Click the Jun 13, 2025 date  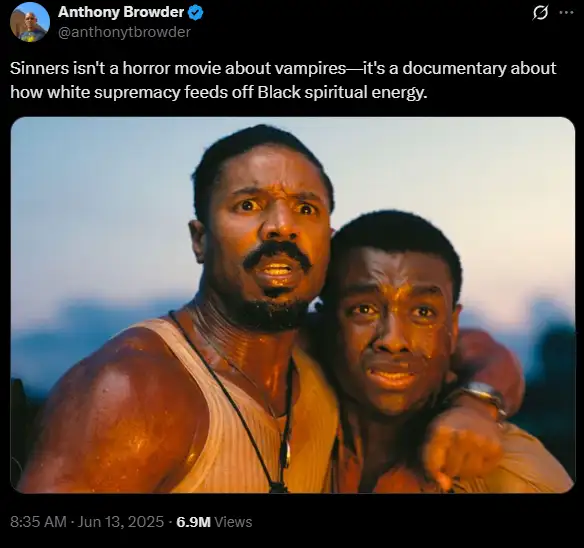(121, 522)
